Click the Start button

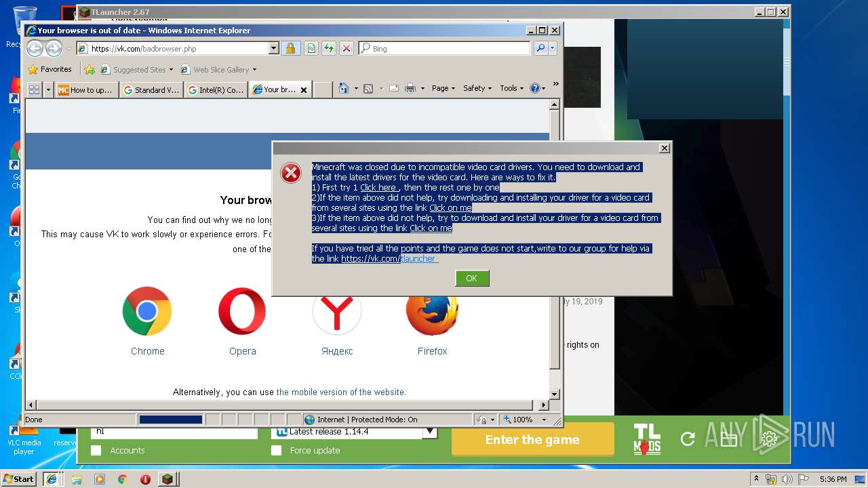(18, 479)
